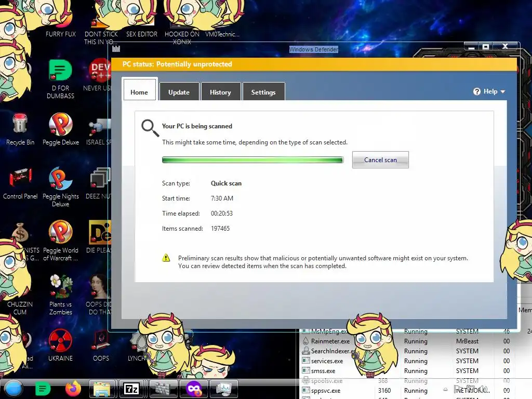Click MrBeast user name in Task Manager

point(467,341)
